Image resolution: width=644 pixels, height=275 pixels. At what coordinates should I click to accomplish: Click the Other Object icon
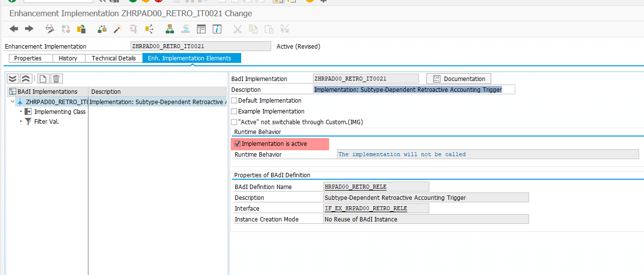point(81,29)
